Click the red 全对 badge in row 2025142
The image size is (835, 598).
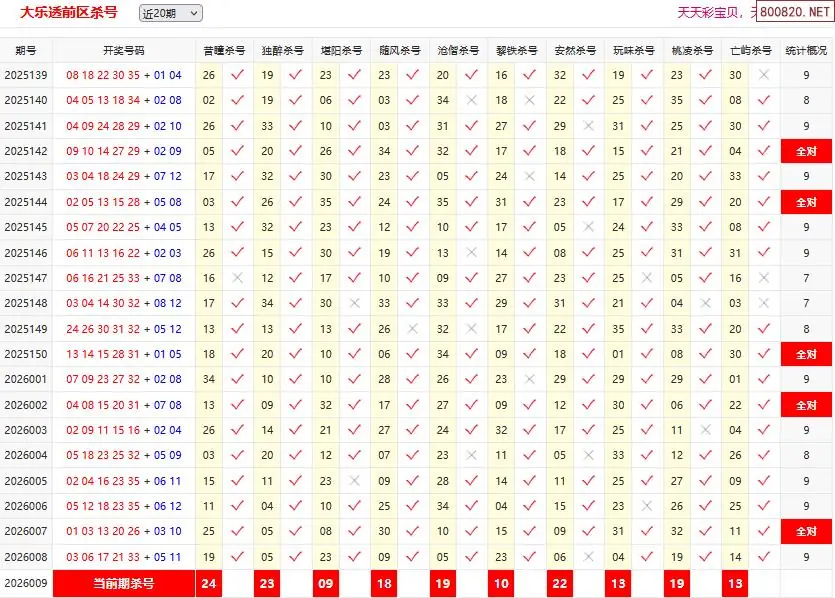tap(806, 151)
